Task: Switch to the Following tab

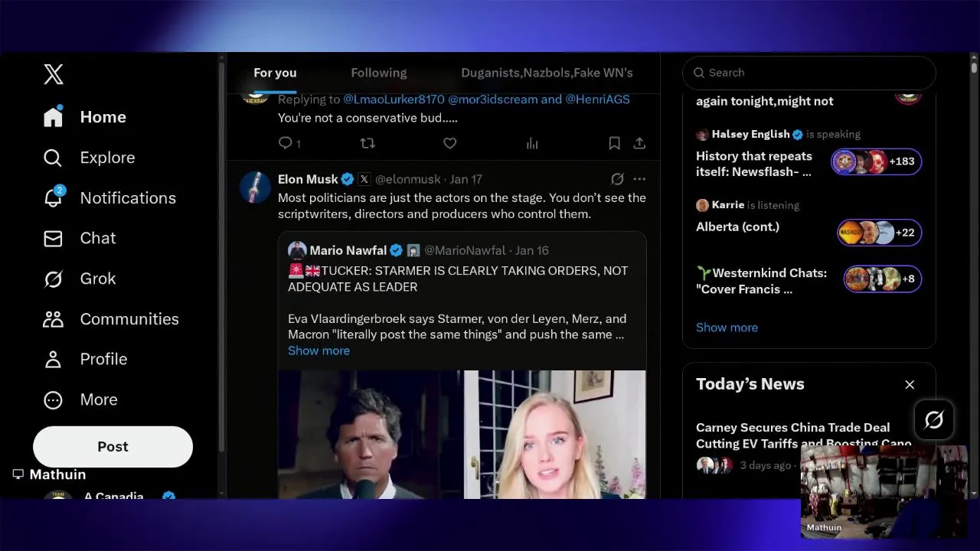Action: 379,73
